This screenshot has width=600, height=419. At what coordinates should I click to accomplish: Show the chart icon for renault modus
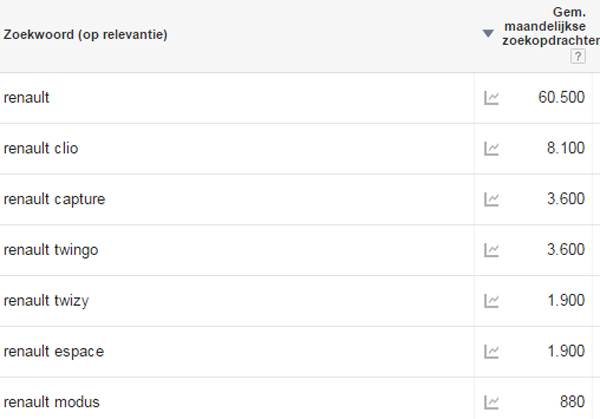(x=491, y=402)
